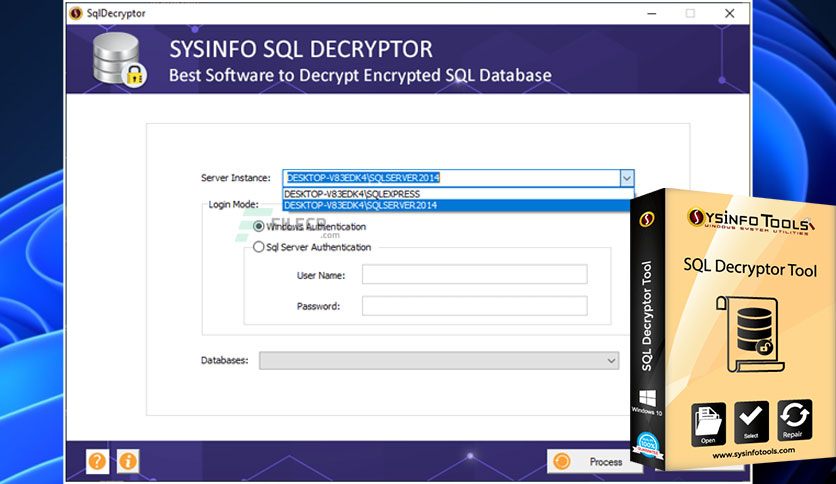Click the Open icon on product box
Image resolution: width=836 pixels, height=484 pixels.
(x=709, y=424)
